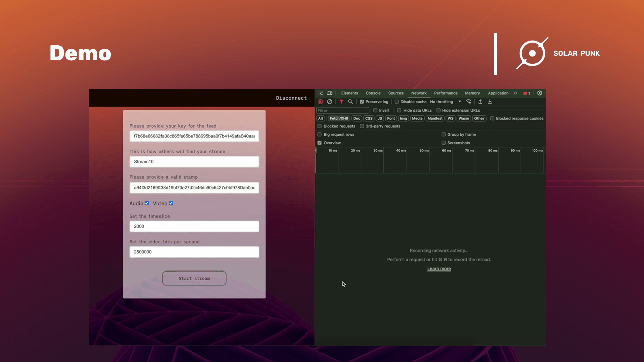Open the No throttling dropdown
The width and height of the screenshot is (644, 362).
pyautogui.click(x=445, y=102)
